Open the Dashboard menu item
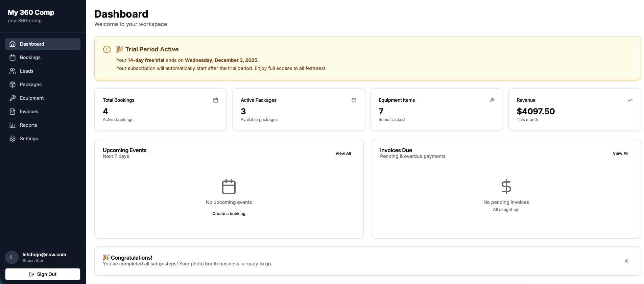The height and width of the screenshot is (284, 644). 43,44
